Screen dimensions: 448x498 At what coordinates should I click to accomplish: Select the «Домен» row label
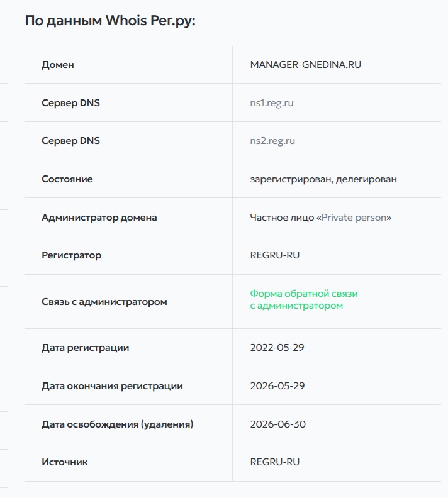58,65
